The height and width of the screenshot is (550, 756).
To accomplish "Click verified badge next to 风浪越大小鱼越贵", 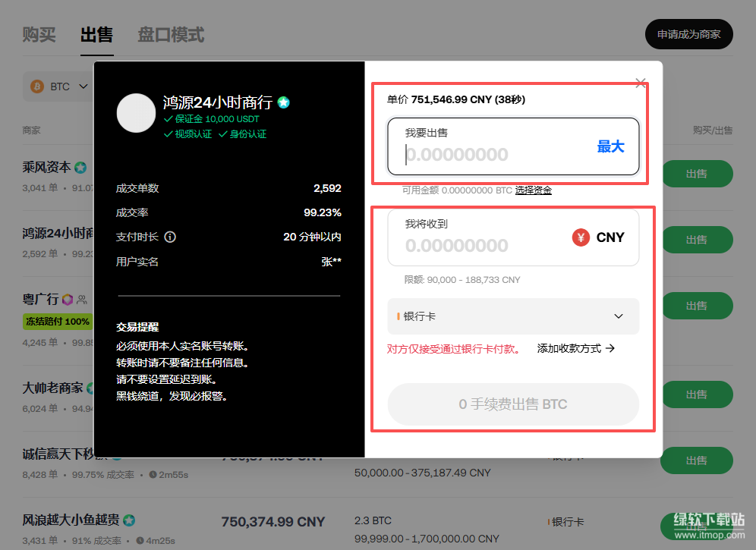I will [x=129, y=520].
